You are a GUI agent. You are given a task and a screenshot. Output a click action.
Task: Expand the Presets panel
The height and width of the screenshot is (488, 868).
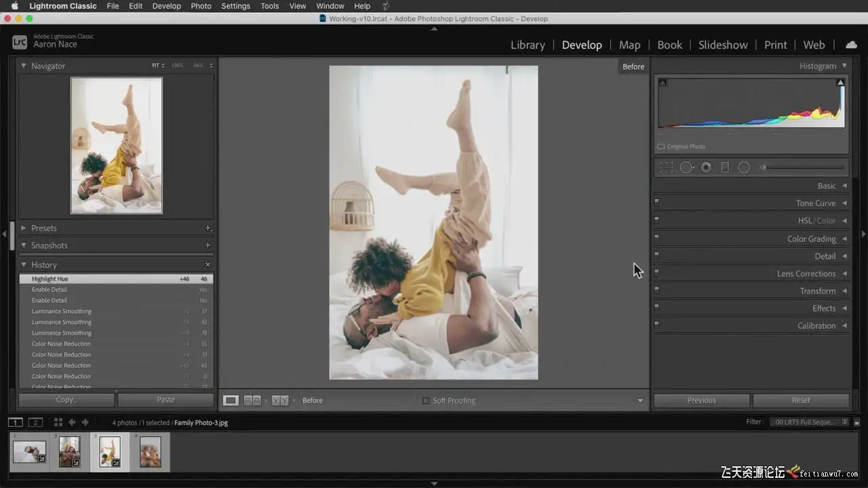[x=24, y=228]
